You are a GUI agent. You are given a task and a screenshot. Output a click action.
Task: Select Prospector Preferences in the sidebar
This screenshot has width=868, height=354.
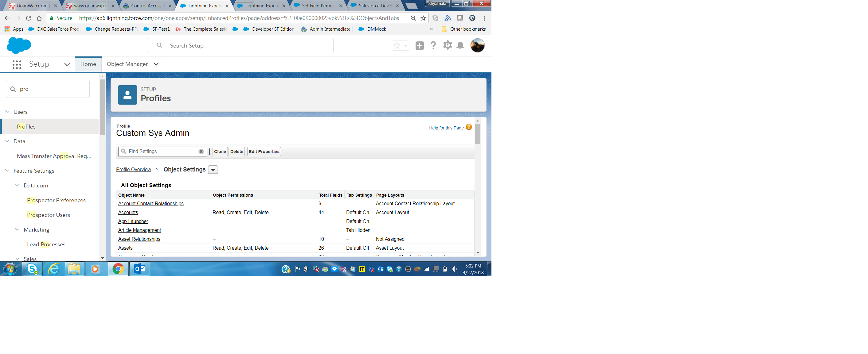tap(56, 200)
